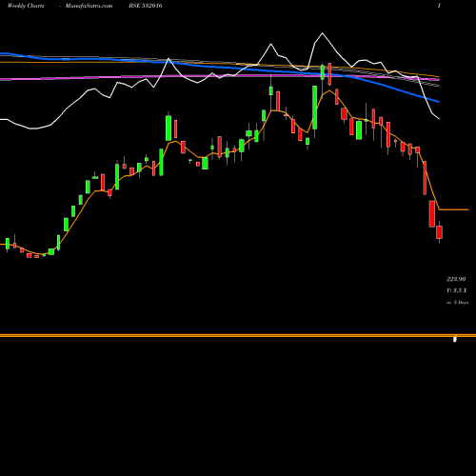
Task: Click the 'MunafaSutra.com' label
Action: (89, 6)
